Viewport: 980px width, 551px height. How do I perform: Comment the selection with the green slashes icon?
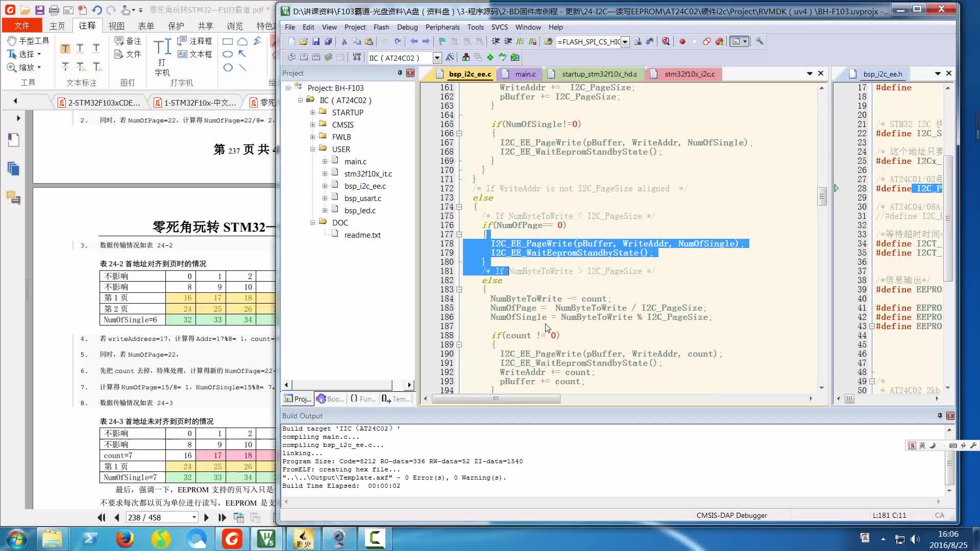point(520,42)
